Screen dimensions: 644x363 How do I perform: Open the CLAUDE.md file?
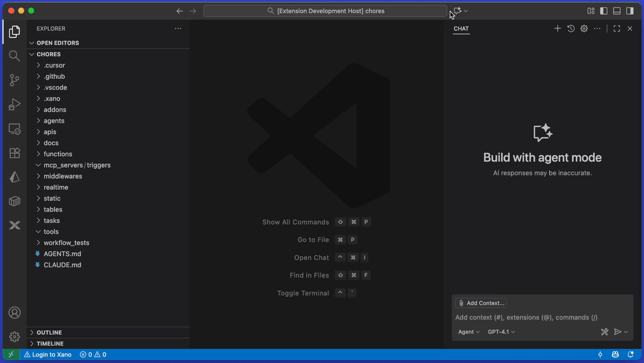(x=109, y=265)
